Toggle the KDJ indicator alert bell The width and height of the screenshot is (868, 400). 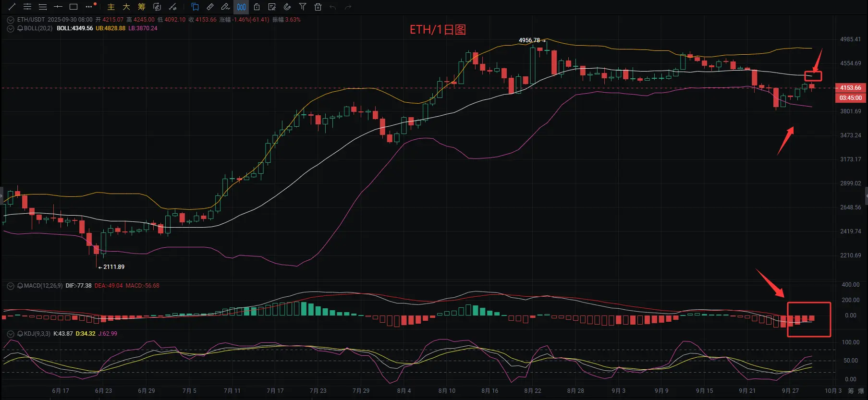click(x=20, y=334)
